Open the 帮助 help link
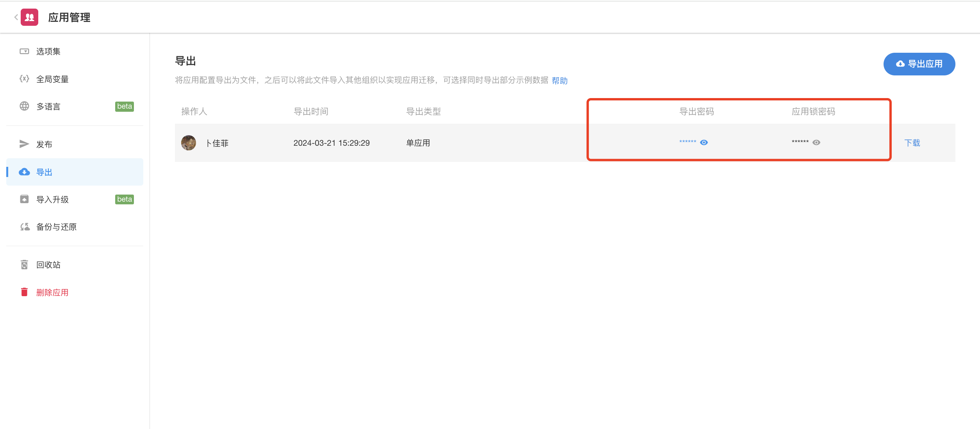The height and width of the screenshot is (429, 980). click(x=559, y=80)
